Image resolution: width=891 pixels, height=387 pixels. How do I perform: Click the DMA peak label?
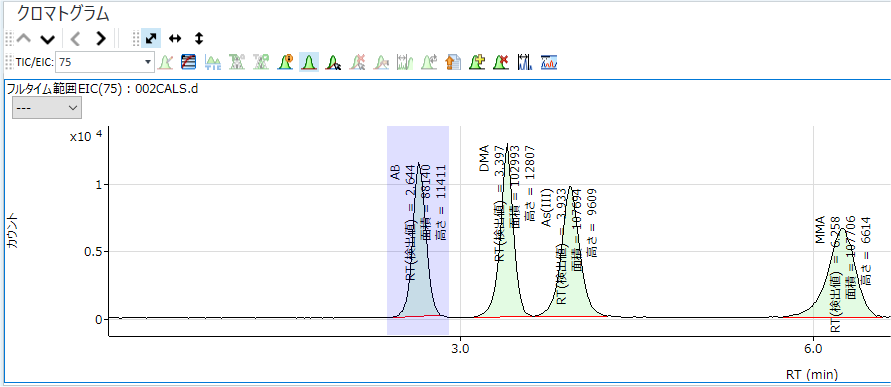(485, 158)
